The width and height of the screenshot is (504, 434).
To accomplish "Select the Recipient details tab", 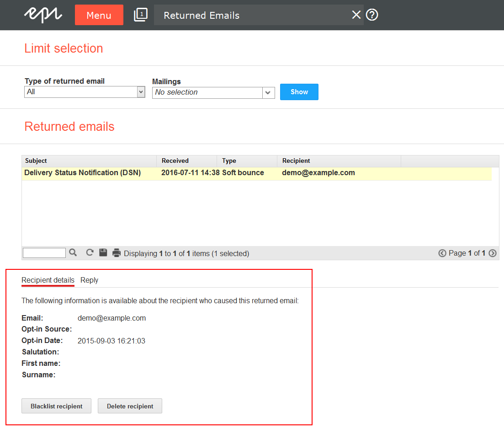I will coord(48,280).
